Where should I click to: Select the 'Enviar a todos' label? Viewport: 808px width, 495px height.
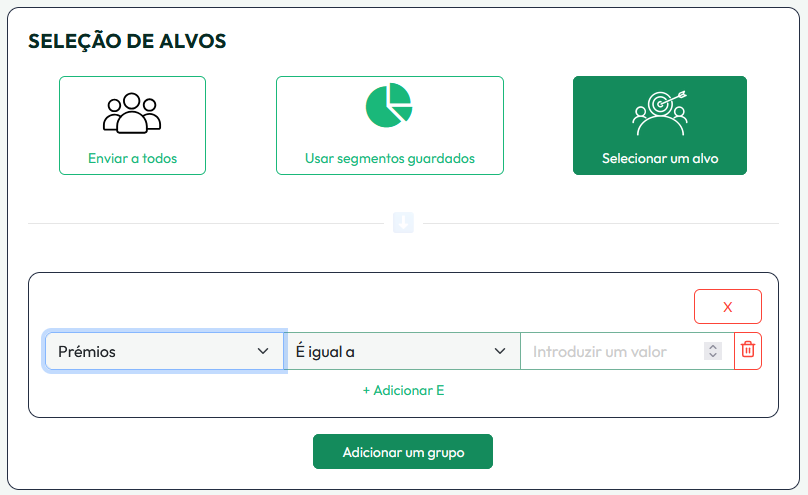pos(132,158)
